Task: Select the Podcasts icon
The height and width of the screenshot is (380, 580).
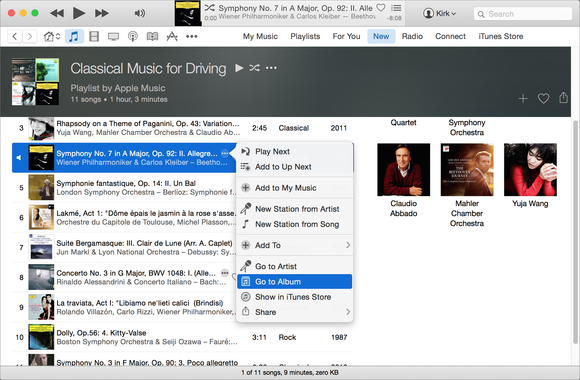Action: [x=133, y=36]
